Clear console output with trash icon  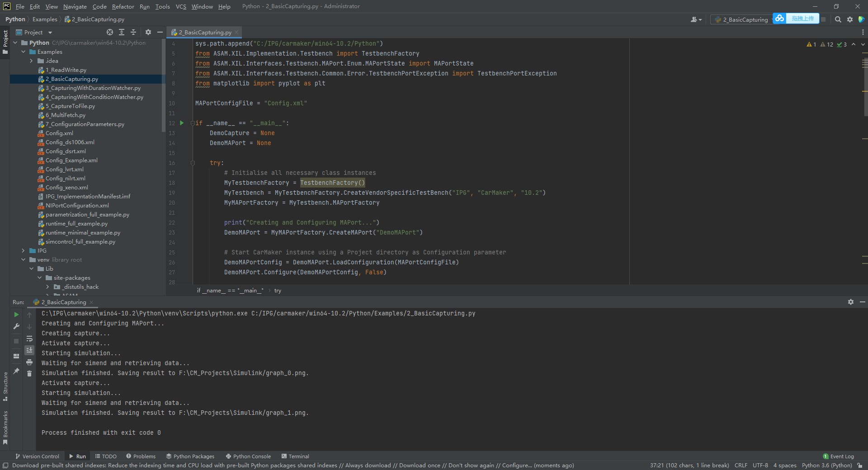29,374
